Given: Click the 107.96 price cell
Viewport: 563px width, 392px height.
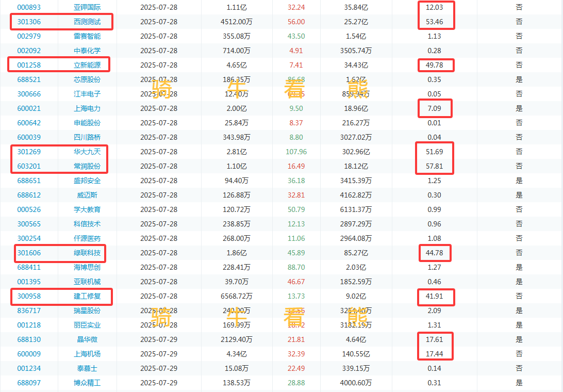Looking at the screenshot, I should pos(296,152).
